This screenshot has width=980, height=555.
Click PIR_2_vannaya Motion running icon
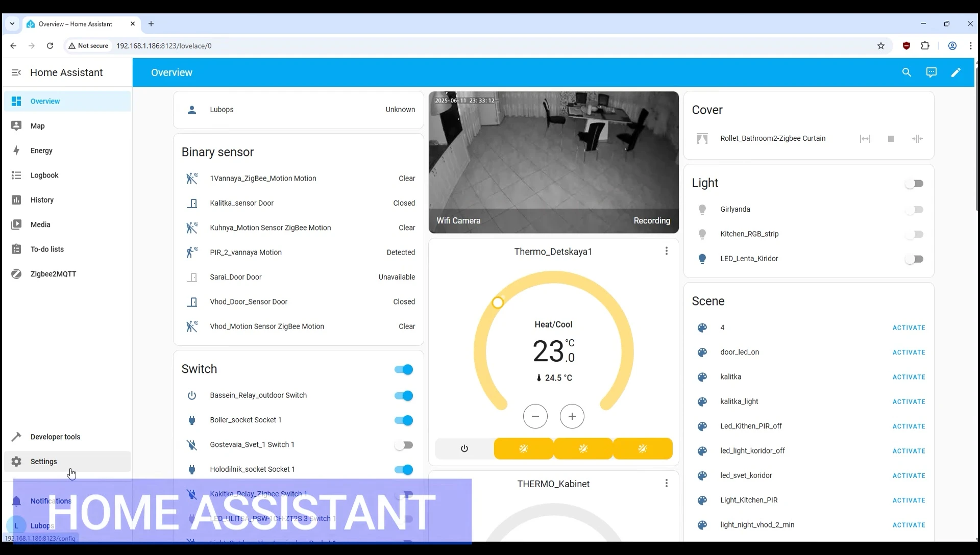tap(192, 253)
